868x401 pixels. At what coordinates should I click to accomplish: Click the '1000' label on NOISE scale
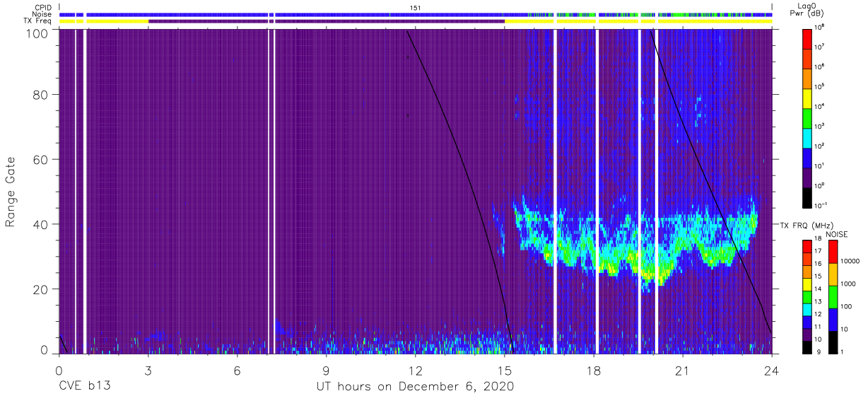848,284
